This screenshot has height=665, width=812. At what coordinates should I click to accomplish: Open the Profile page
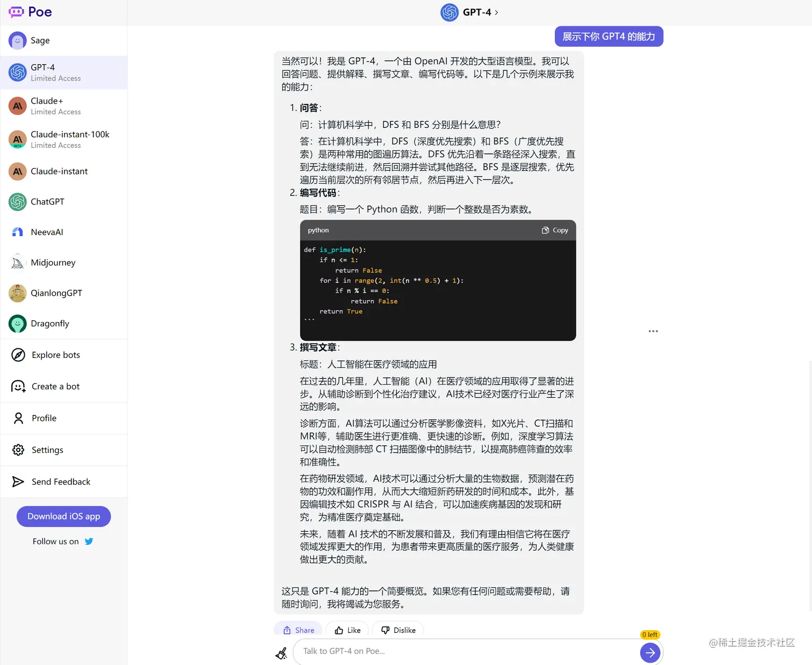pos(64,418)
